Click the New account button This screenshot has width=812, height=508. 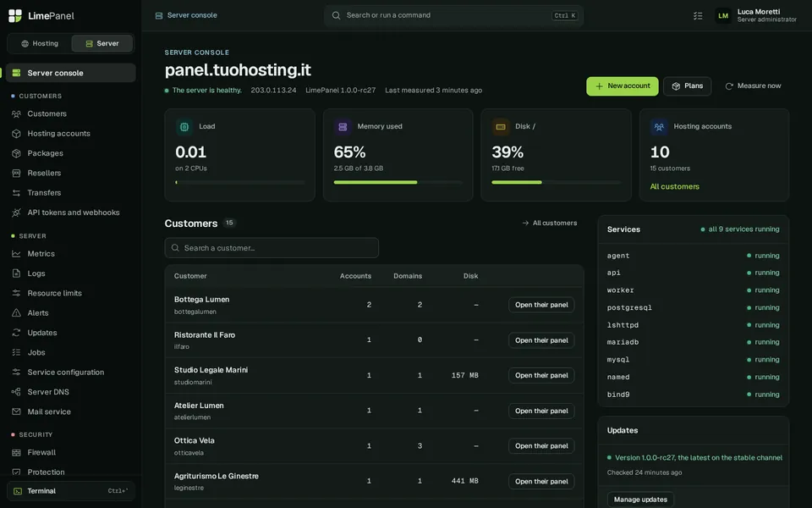622,86
